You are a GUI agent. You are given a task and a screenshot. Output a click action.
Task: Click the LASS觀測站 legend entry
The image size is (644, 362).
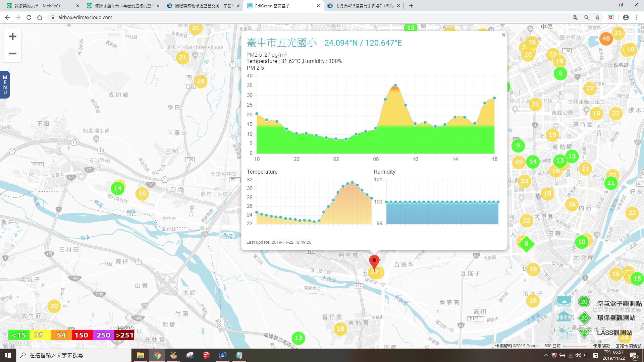[605, 333]
